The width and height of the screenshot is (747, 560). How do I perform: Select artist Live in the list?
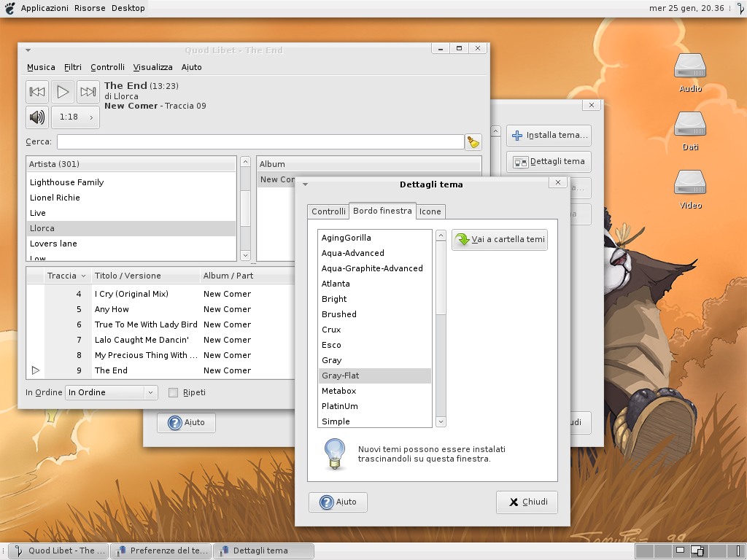[x=131, y=213]
